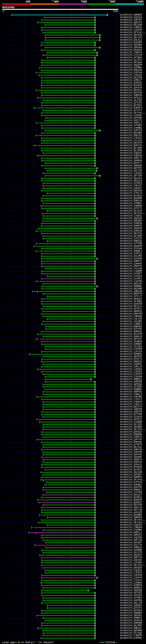Viewport: 146px width, 644px height.
Task: Click the purple alignment bar for Q8YYU7
Action: 66,339
